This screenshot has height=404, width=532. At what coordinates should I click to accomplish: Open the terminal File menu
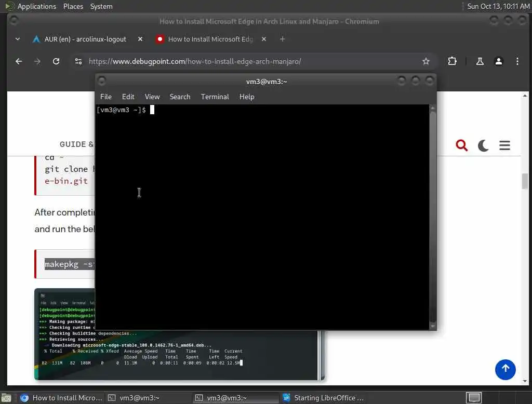(x=106, y=97)
